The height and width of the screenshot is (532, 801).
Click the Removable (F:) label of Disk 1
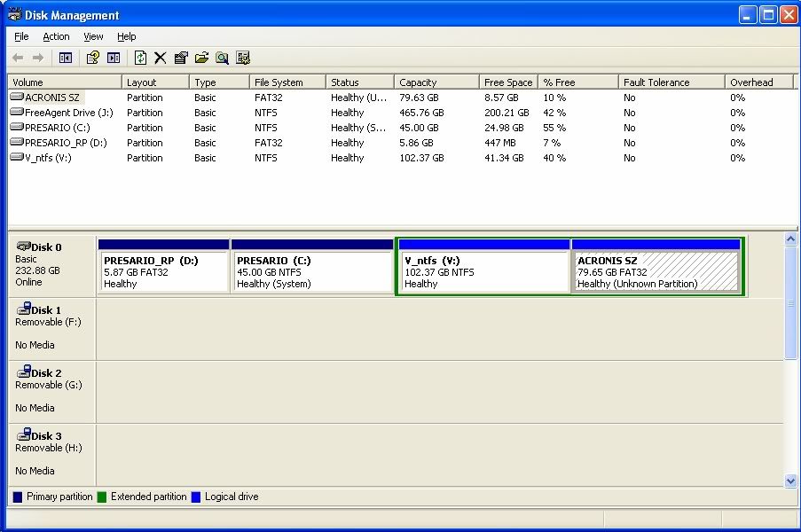tap(48, 322)
